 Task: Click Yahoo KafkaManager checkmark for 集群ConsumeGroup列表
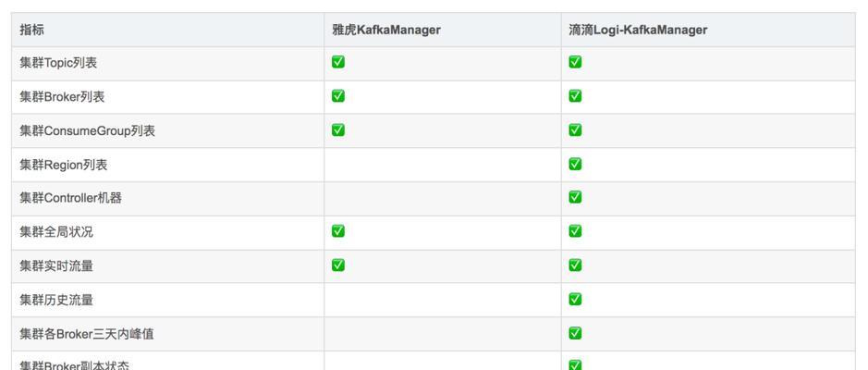(x=338, y=129)
